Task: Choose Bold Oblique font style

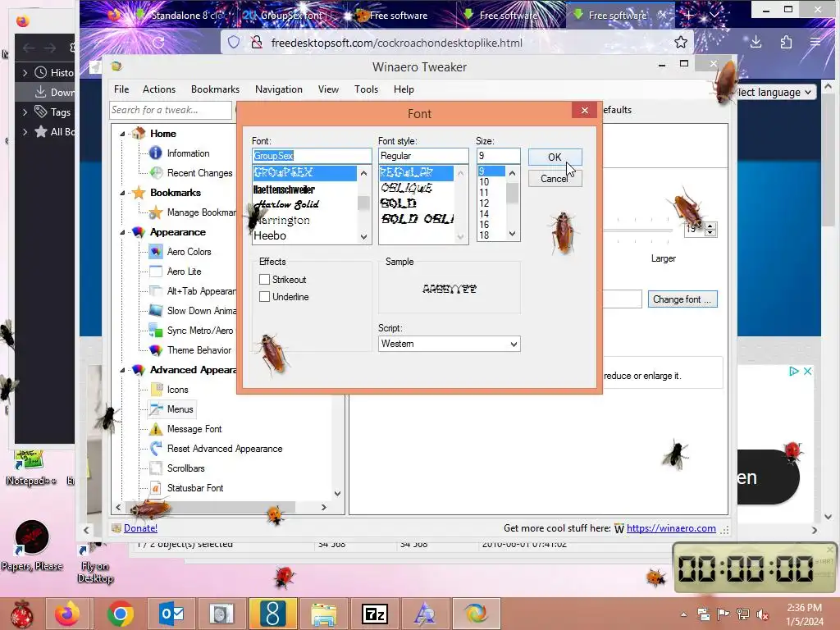Action: tap(417, 218)
